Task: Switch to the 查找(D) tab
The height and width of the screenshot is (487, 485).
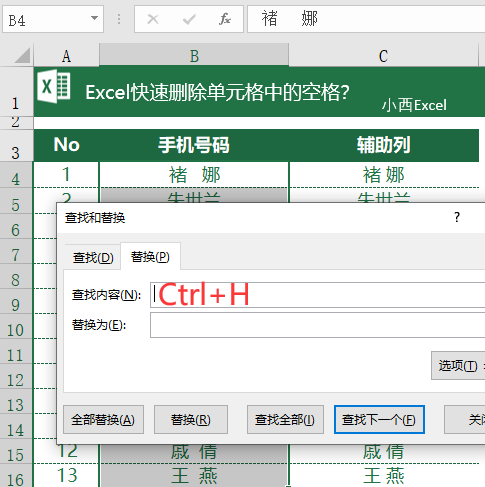Action: (93, 258)
